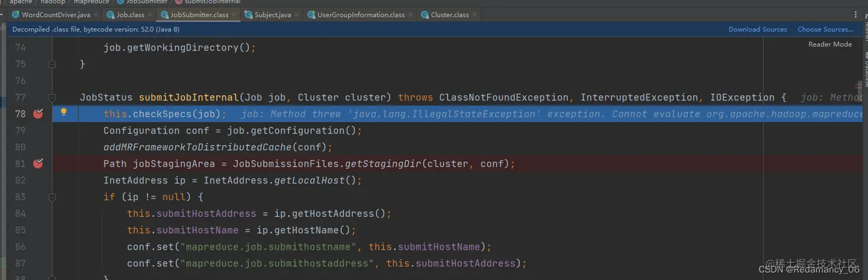The image size is (868, 280).
Task: Click the lightbulb intention icon on line 78
Action: point(64,112)
